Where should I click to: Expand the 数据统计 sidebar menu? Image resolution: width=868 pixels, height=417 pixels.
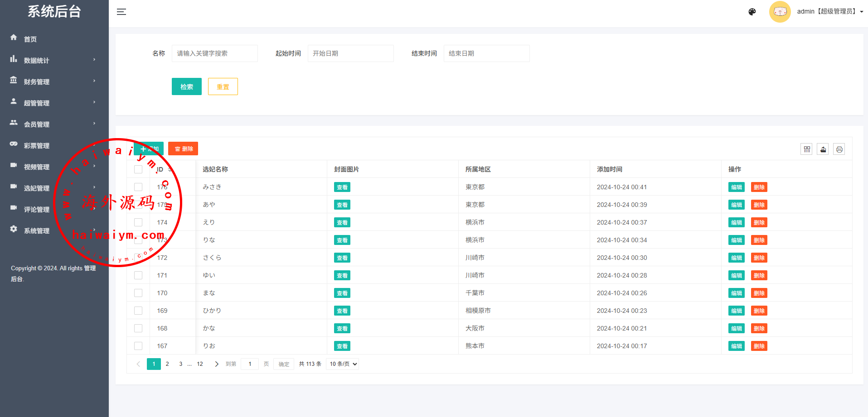36,61
